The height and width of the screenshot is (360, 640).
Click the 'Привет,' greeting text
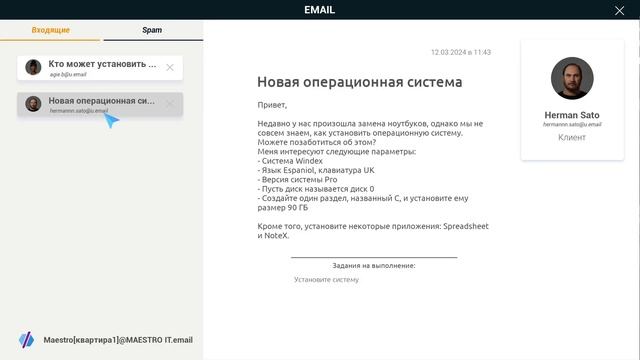coord(272,105)
